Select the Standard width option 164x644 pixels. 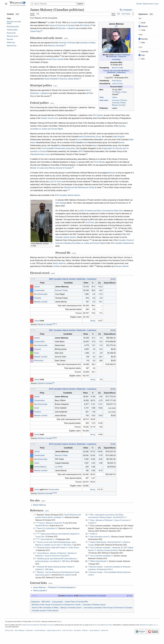coord(139,39)
